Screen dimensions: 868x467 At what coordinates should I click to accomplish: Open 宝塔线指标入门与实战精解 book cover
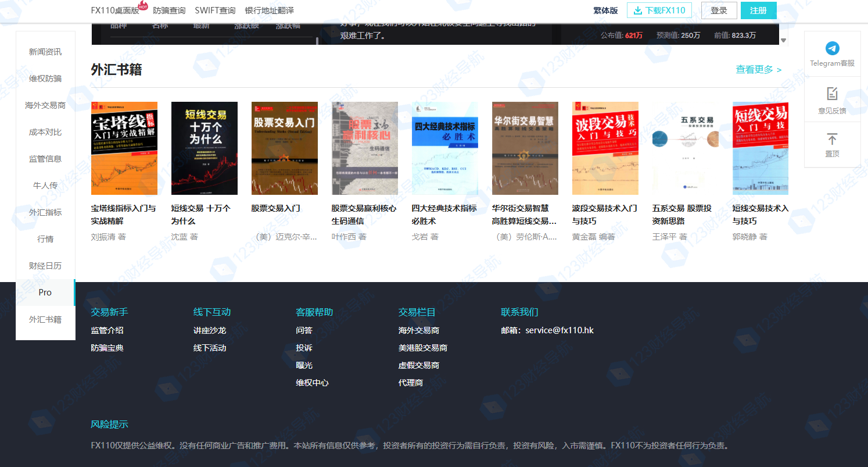124,148
